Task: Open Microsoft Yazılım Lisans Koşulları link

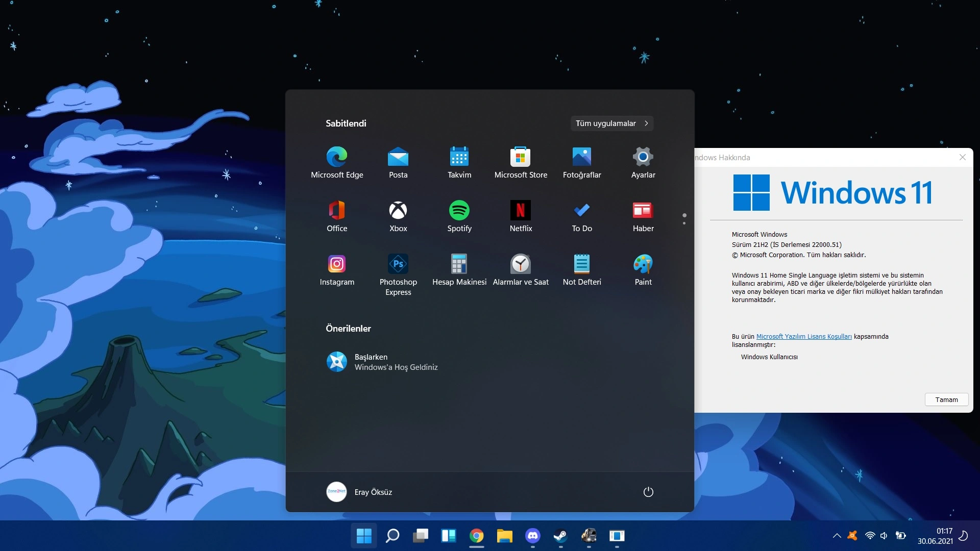Action: (x=804, y=337)
